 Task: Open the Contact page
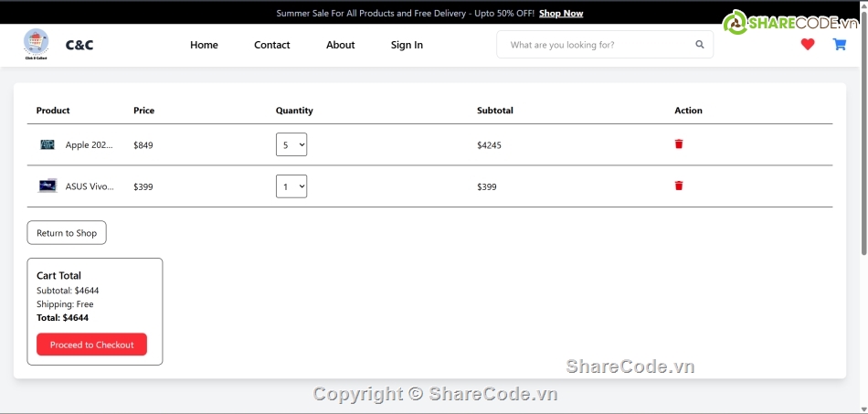pos(272,45)
